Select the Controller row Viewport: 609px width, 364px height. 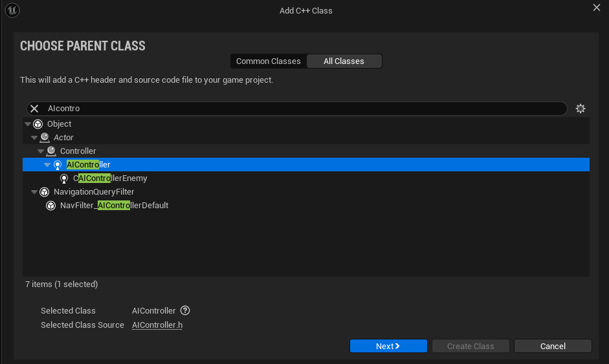pos(306,151)
